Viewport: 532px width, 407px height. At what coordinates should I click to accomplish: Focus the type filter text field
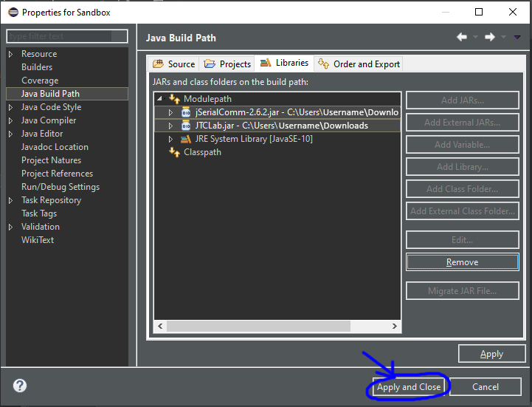67,36
